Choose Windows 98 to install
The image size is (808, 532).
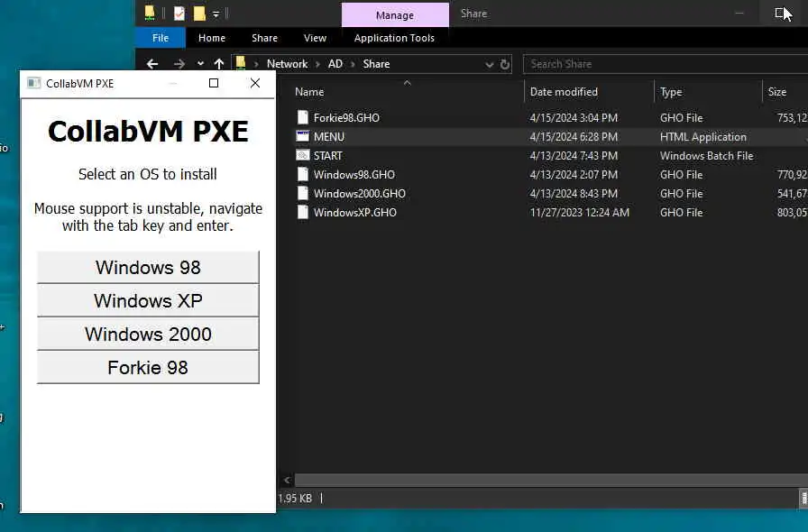pyautogui.click(x=148, y=267)
